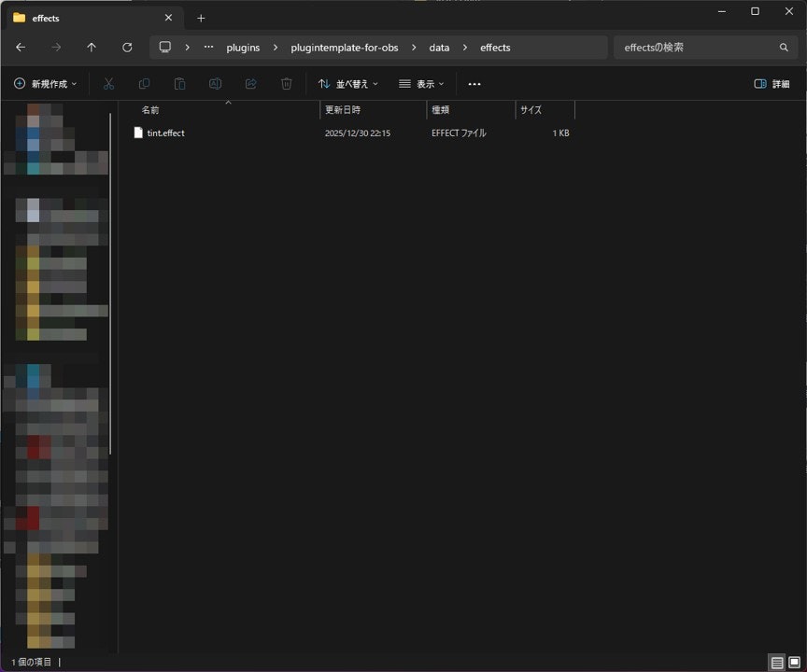807x672 pixels.
Task: Click the Share icon in toolbar
Action: tap(250, 84)
